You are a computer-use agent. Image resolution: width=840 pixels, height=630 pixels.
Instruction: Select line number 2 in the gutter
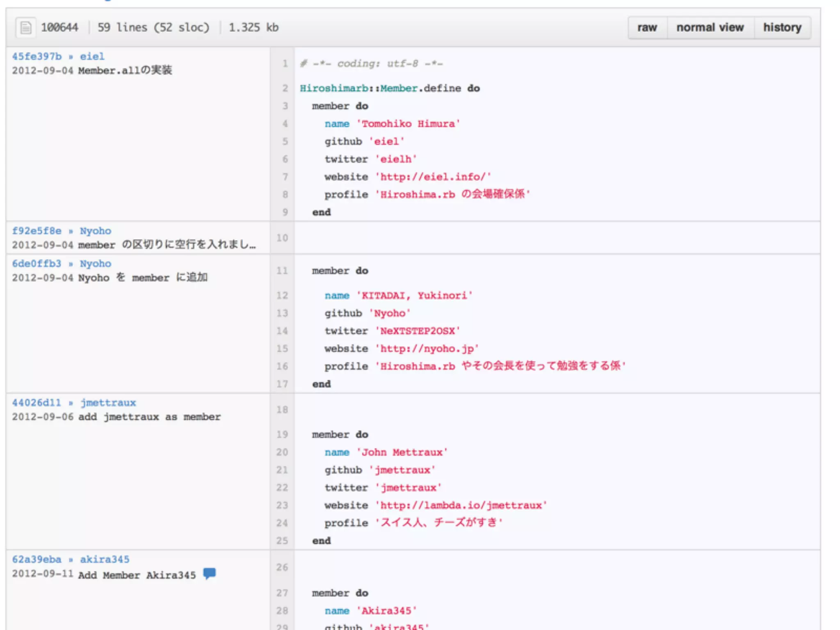[x=285, y=88]
